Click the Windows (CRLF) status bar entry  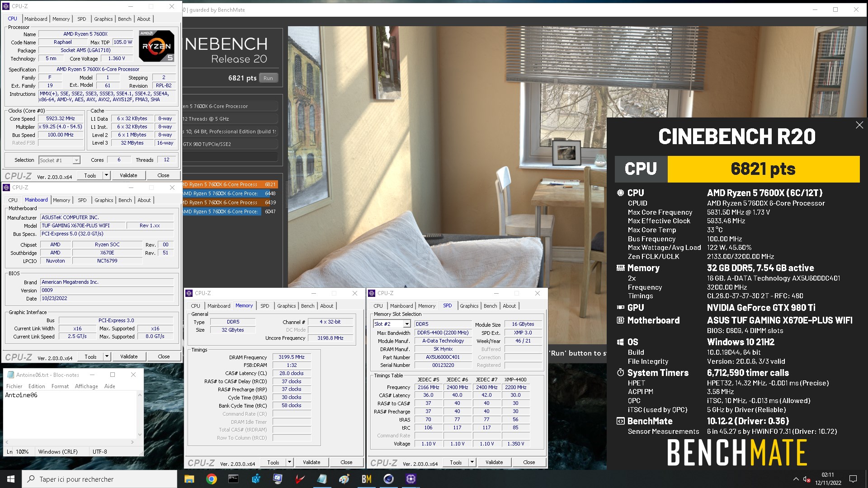click(x=58, y=451)
